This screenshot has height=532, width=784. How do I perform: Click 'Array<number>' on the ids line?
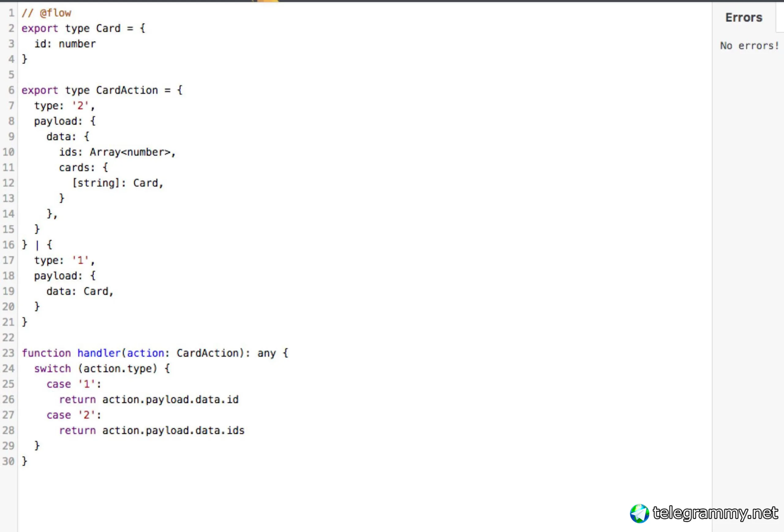130,152
